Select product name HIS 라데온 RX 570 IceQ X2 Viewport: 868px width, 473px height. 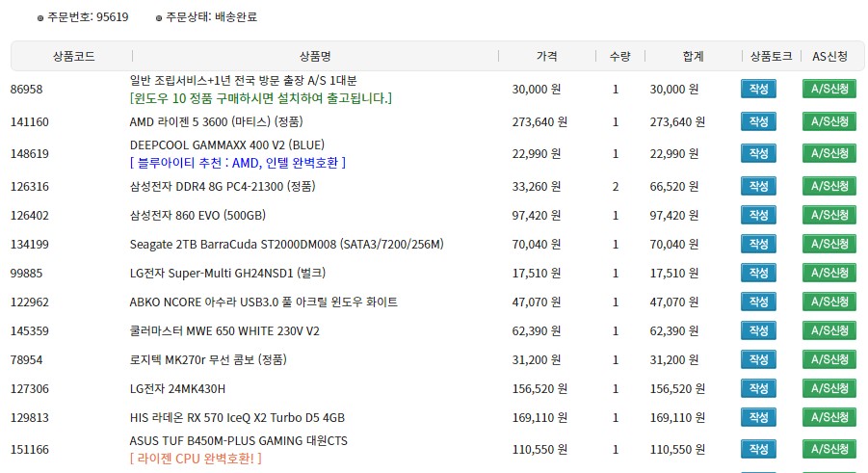pos(237,417)
